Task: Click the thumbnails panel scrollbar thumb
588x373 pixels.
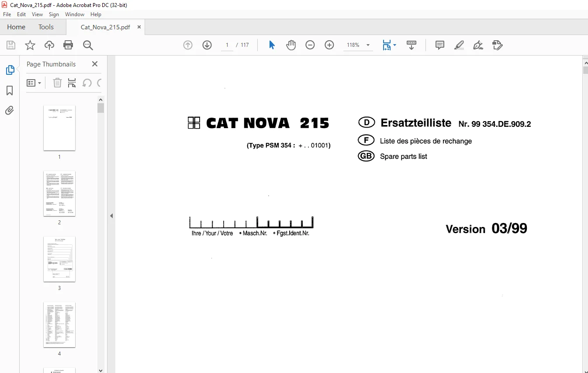Action: tap(101, 108)
